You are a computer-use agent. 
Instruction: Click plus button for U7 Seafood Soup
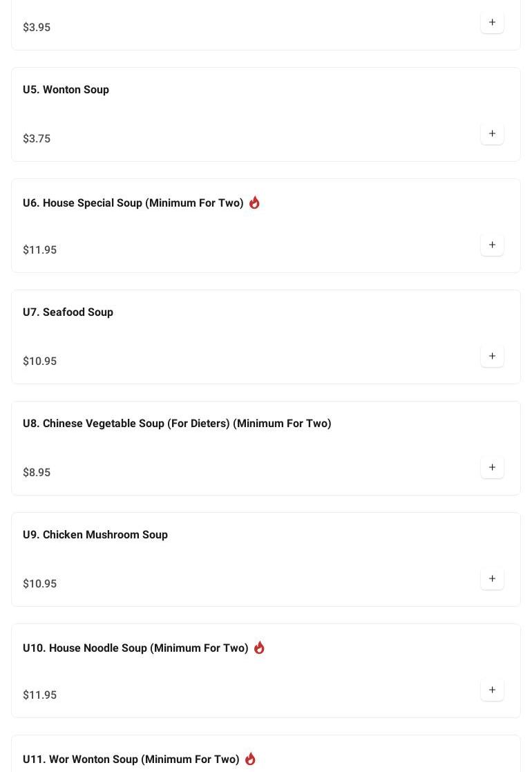(x=492, y=356)
